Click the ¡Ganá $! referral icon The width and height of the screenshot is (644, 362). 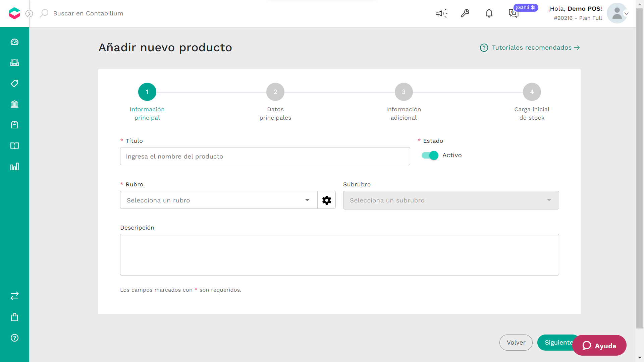pos(514,13)
